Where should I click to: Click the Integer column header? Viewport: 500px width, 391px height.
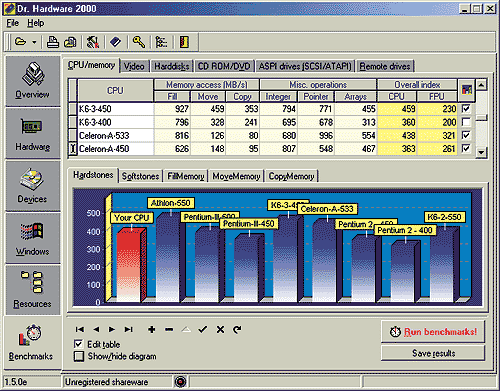click(x=278, y=97)
